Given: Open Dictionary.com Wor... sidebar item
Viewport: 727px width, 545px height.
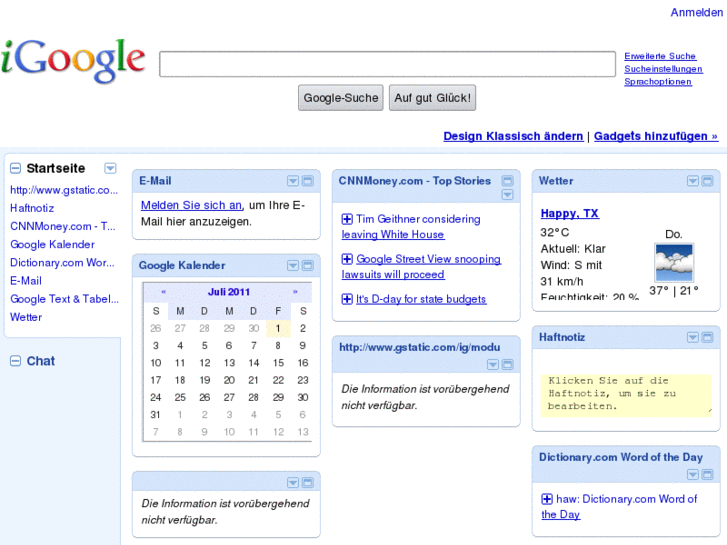Looking at the screenshot, I should 62,263.
